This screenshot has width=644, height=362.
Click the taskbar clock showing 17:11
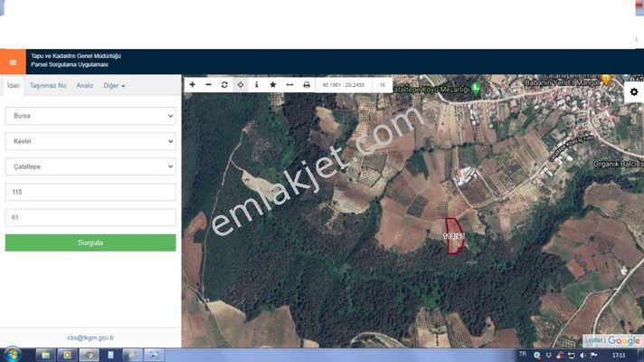[x=619, y=356]
